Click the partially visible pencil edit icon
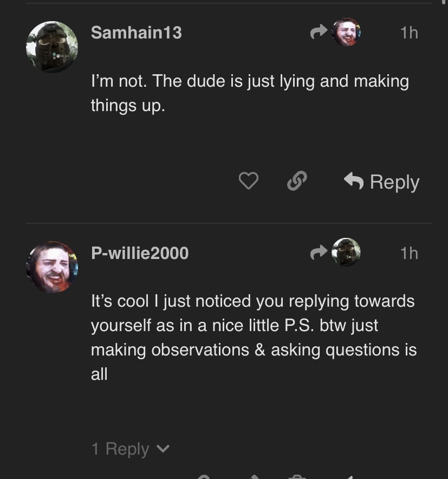This screenshot has width=448, height=479. (254, 476)
